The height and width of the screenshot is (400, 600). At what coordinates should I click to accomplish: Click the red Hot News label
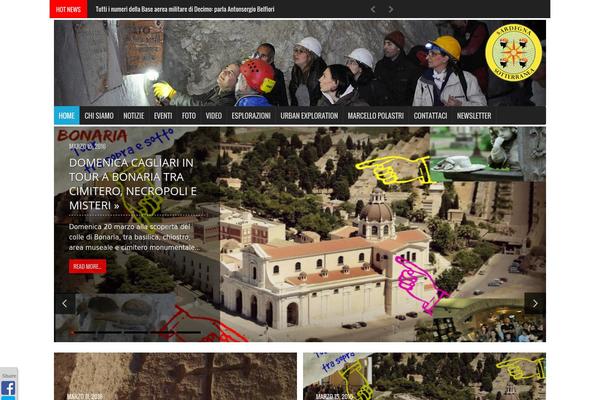coord(68,9)
